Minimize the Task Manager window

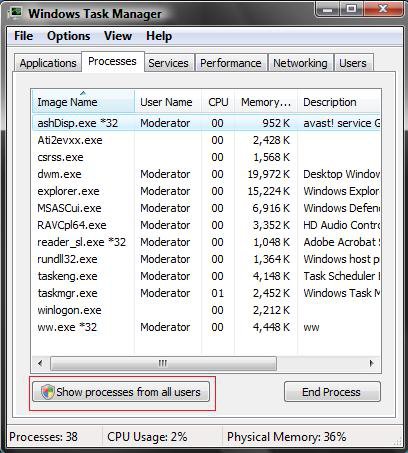(328, 9)
